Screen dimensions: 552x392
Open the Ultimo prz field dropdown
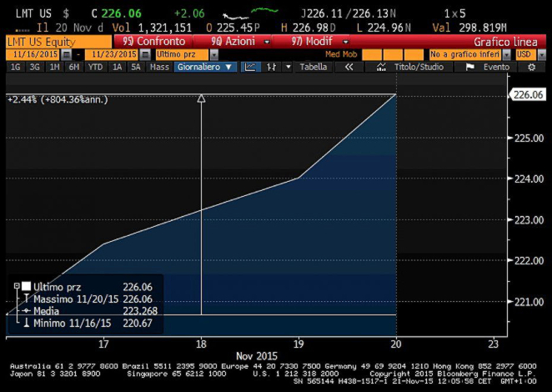213,54
